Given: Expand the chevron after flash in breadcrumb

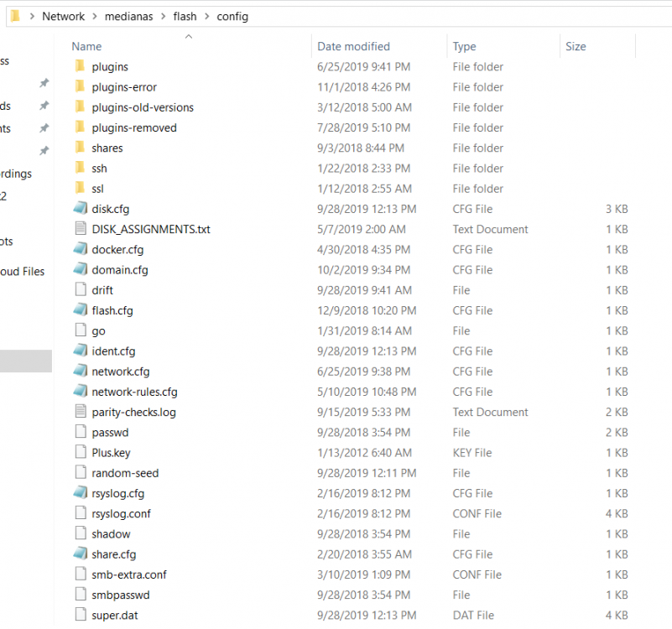Looking at the screenshot, I should coord(207,16).
